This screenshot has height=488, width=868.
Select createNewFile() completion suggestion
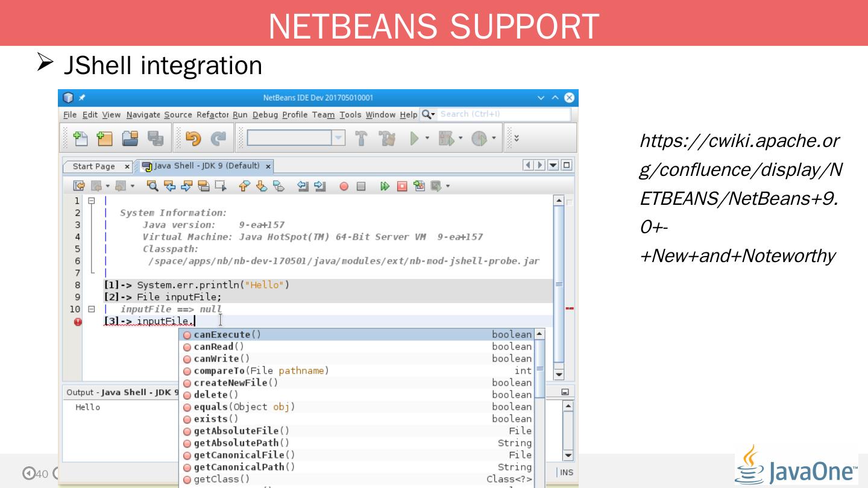pos(357,383)
